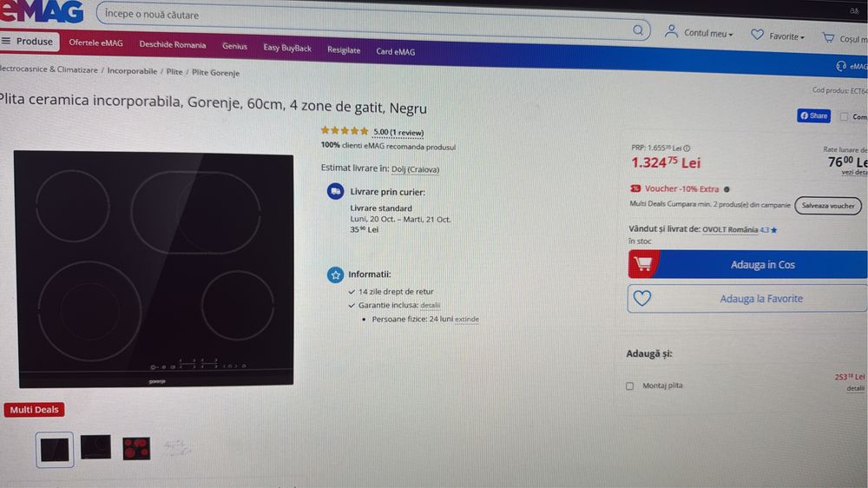
Task: Click the Adauga in Cos button
Action: [x=748, y=264]
